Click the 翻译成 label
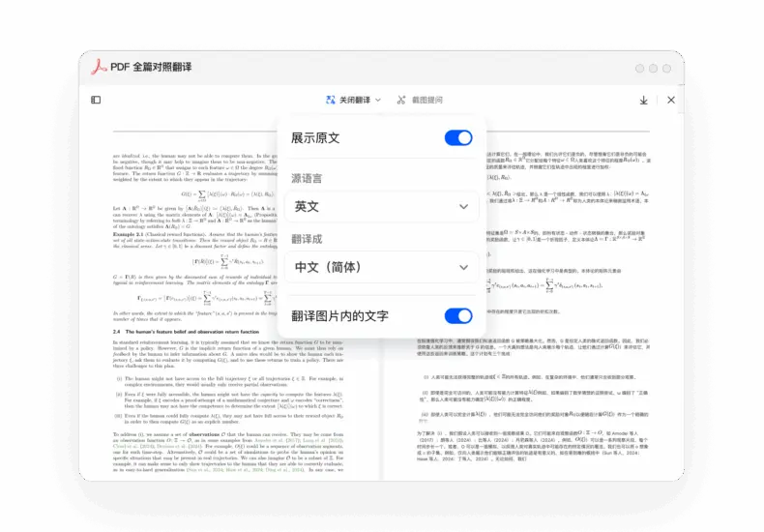764x532 pixels. 307,239
